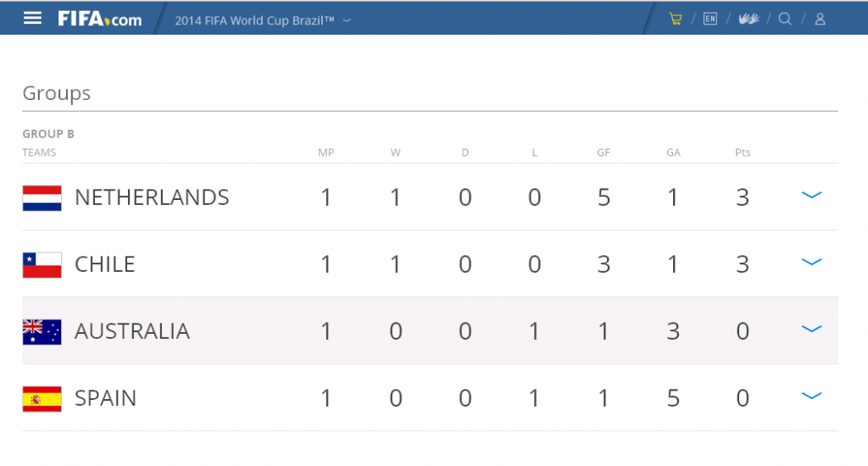868x466 pixels.
Task: Click the EN language icon
Action: tap(709, 19)
